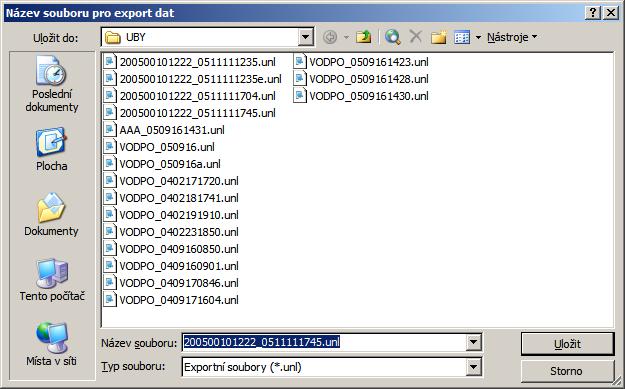Select file VODPO_0409171604.unl
The width and height of the screenshot is (625, 389).
[x=179, y=300]
